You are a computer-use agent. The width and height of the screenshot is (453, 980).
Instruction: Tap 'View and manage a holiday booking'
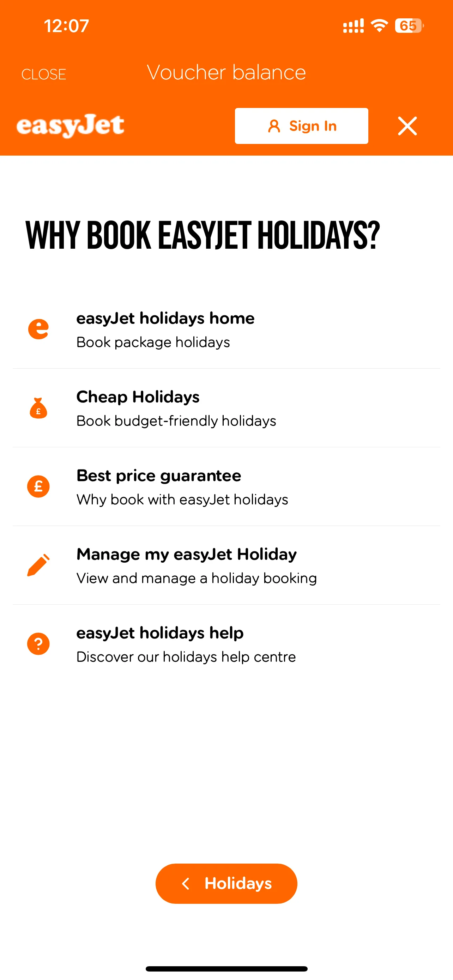point(196,578)
